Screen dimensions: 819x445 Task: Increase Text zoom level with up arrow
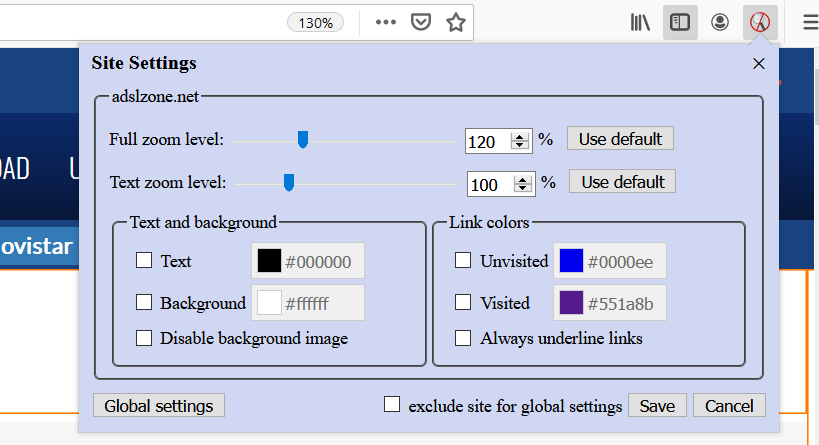tap(522, 180)
